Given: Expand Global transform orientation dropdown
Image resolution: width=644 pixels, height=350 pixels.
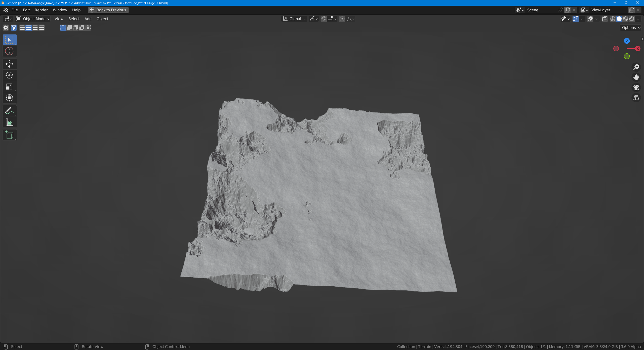Looking at the screenshot, I should (x=294, y=19).
